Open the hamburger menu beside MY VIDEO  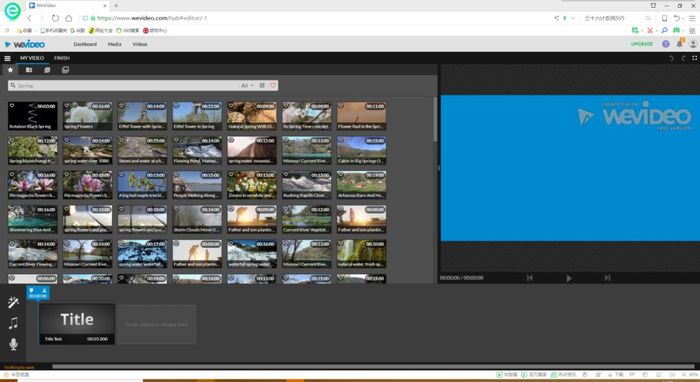pyautogui.click(x=7, y=58)
